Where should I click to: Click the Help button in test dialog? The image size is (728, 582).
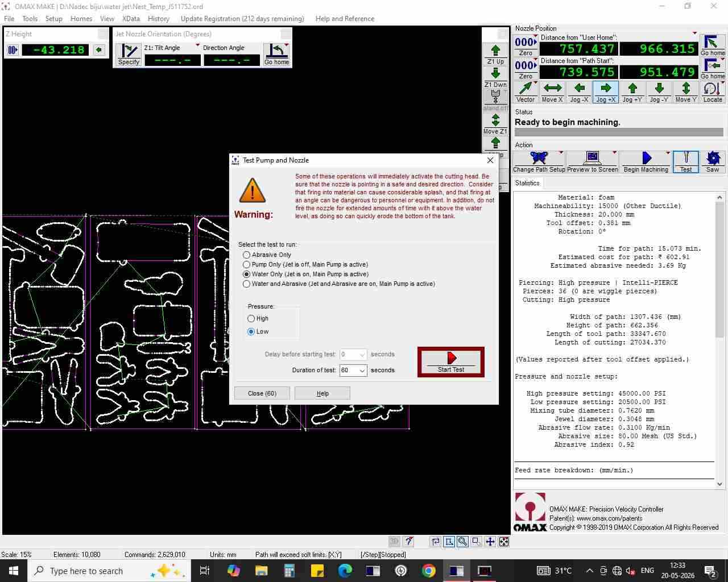click(322, 393)
